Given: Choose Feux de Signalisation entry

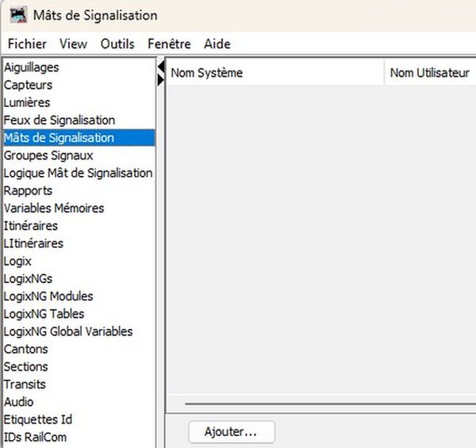Looking at the screenshot, I should pyautogui.click(x=59, y=120).
